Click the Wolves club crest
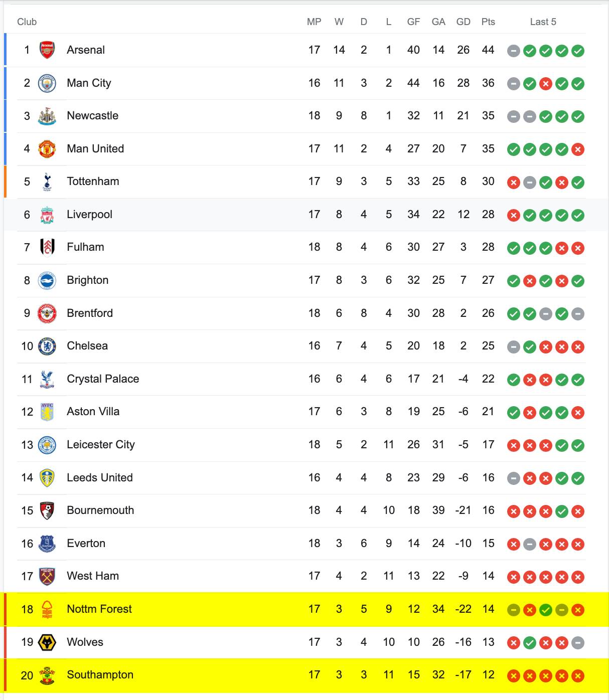609x700 pixels. point(47,642)
